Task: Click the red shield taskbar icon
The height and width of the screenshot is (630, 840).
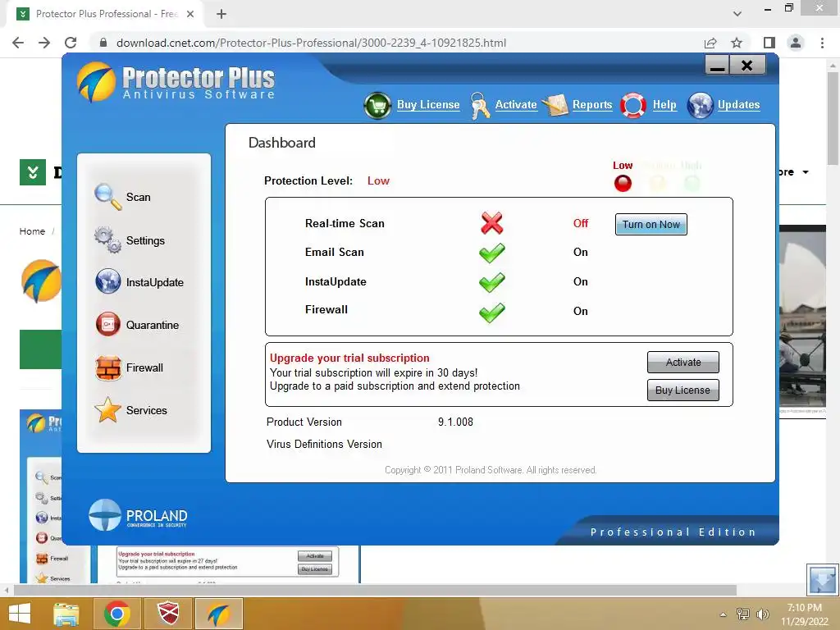Action: pos(168,614)
